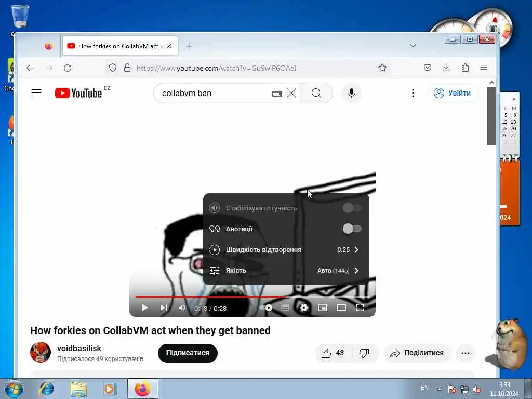This screenshot has height=399, width=532.
Task: Open the Recycle Bin on desktop
Action: [x=20, y=16]
